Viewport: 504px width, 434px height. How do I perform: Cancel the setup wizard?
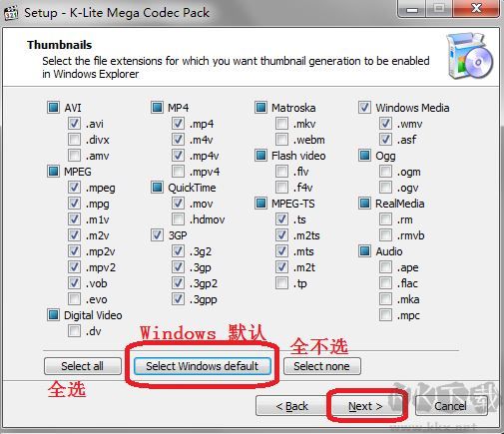point(450,406)
